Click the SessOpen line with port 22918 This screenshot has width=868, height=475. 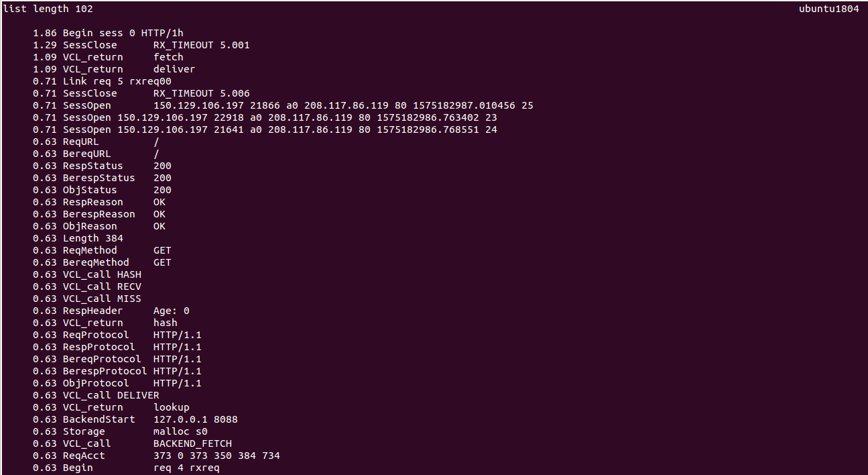click(265, 117)
